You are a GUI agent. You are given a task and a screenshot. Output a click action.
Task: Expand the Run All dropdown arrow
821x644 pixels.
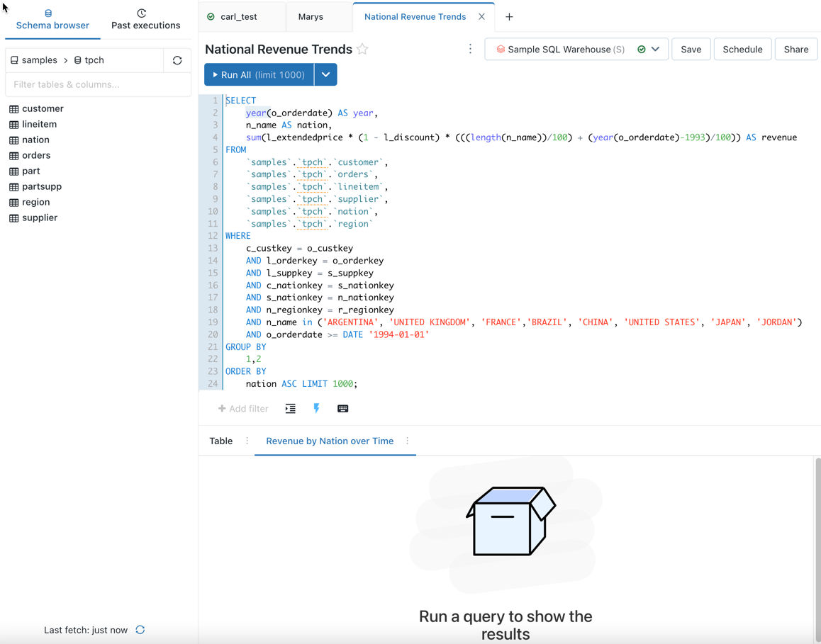point(325,74)
